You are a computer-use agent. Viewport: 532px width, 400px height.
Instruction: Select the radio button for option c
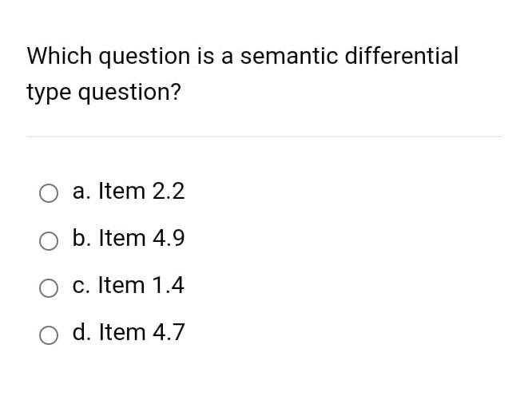pyautogui.click(x=49, y=288)
